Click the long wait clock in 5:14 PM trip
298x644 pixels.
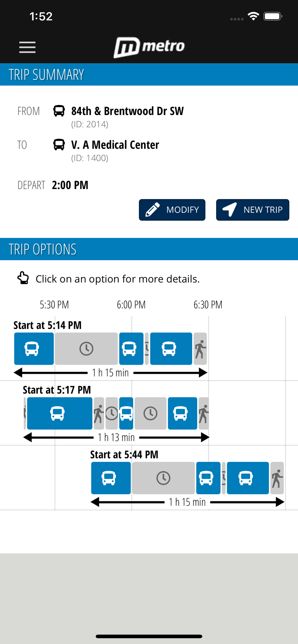[86, 349]
